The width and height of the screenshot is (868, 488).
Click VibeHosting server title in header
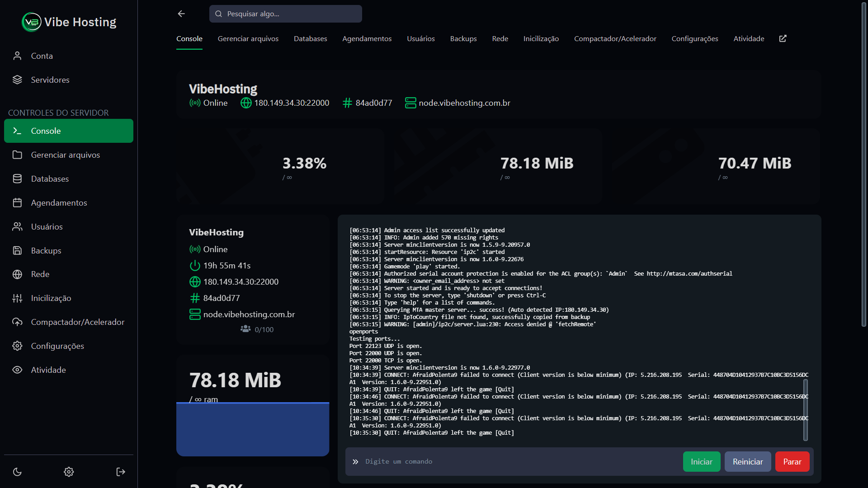[x=223, y=89]
